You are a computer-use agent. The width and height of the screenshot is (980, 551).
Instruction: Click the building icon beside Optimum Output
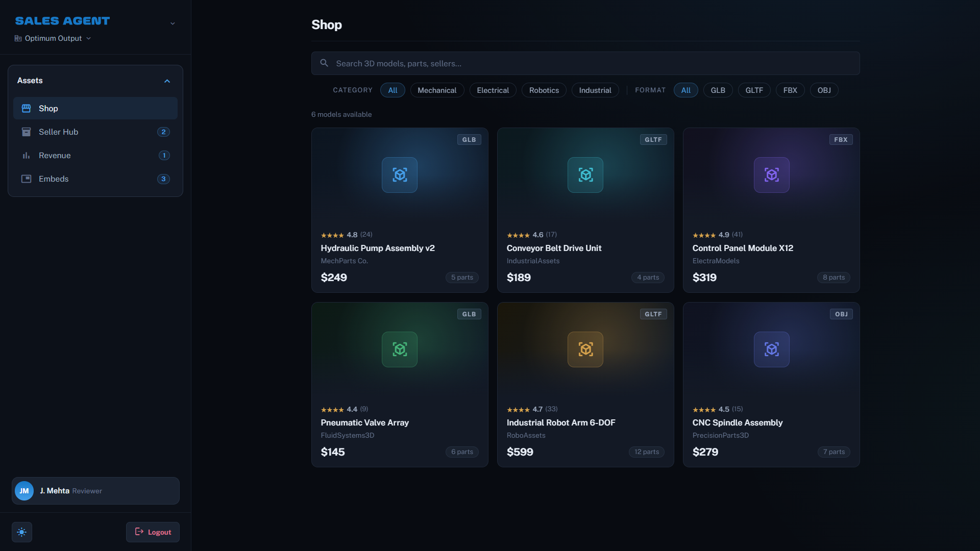[x=18, y=38]
